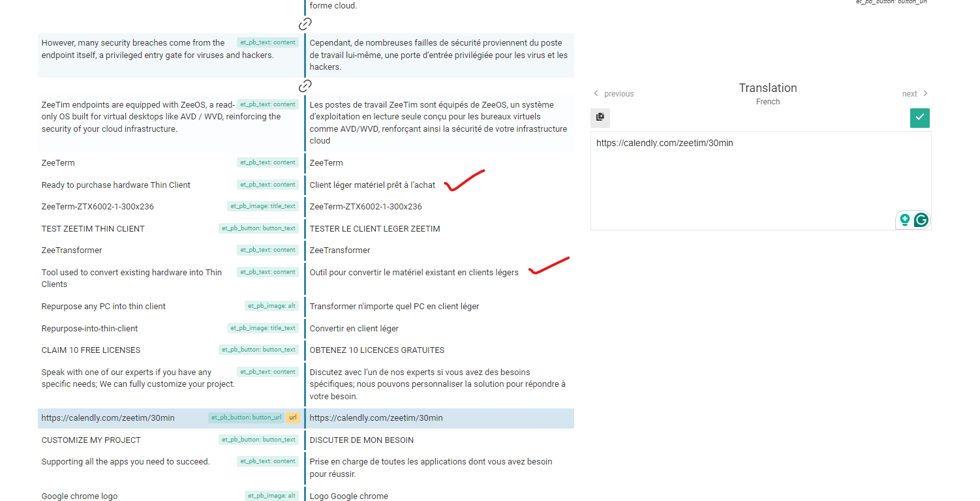Click 'et_pb_button: button_text' tag on CUSTOMIZE MY PROJECT row
This screenshot has height=501, width=980.
[258, 440]
